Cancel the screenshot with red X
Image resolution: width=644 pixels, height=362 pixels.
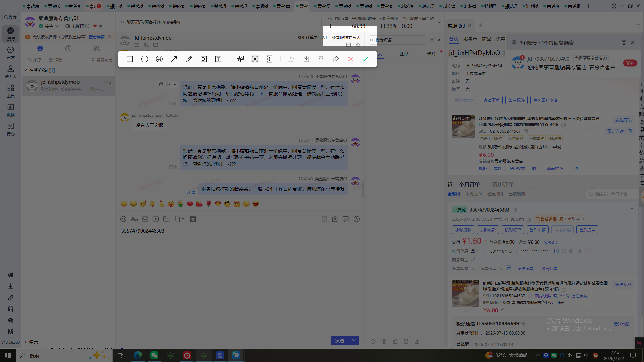(351, 59)
